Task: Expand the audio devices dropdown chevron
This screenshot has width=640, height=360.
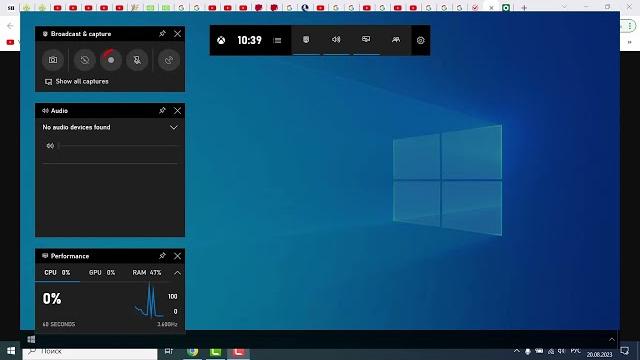Action: pyautogui.click(x=173, y=127)
